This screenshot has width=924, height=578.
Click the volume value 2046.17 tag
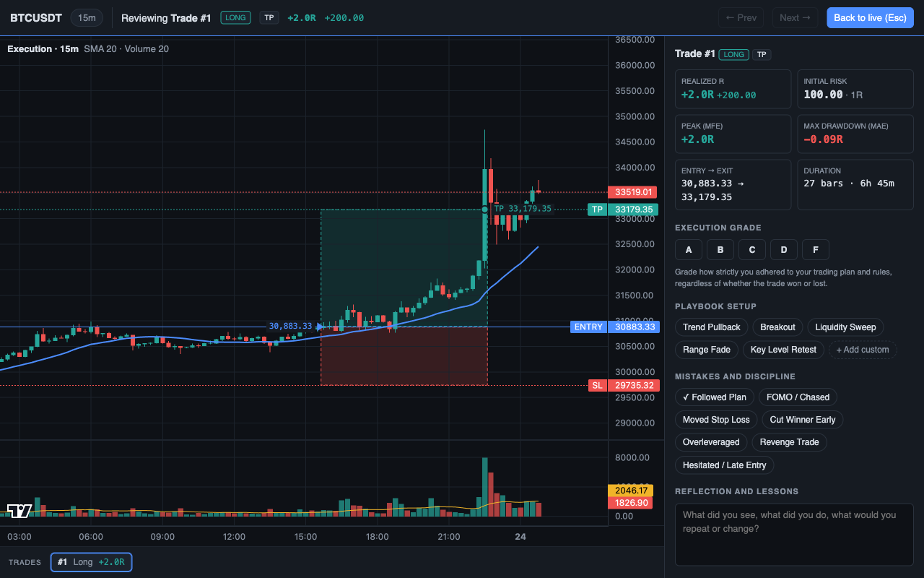630,491
